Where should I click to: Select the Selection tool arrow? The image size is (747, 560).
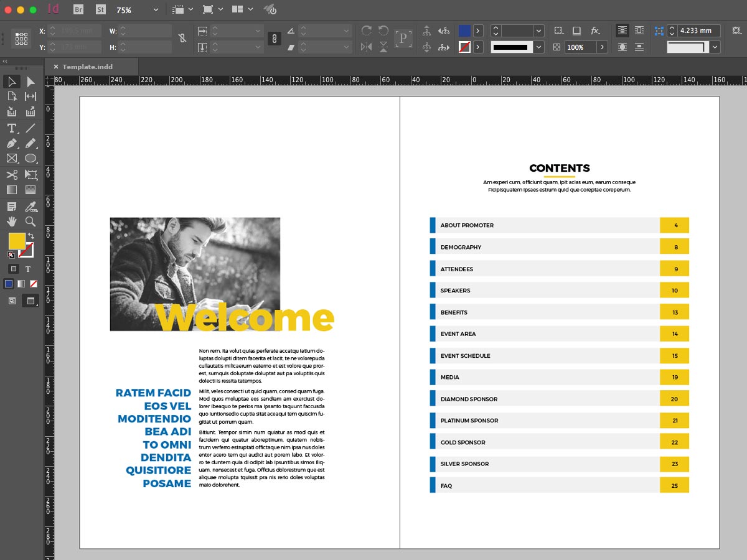coord(12,82)
